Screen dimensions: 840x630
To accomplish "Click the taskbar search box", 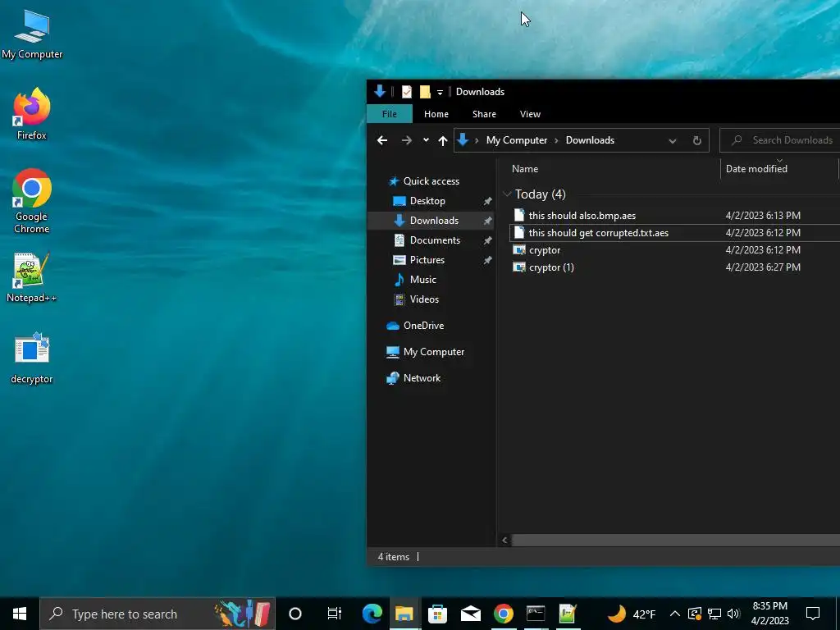I will (157, 614).
